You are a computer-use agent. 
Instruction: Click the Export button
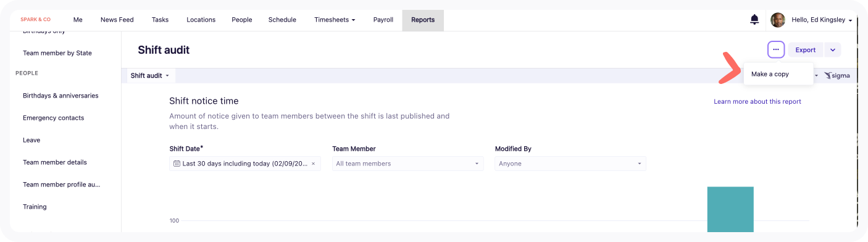point(806,50)
